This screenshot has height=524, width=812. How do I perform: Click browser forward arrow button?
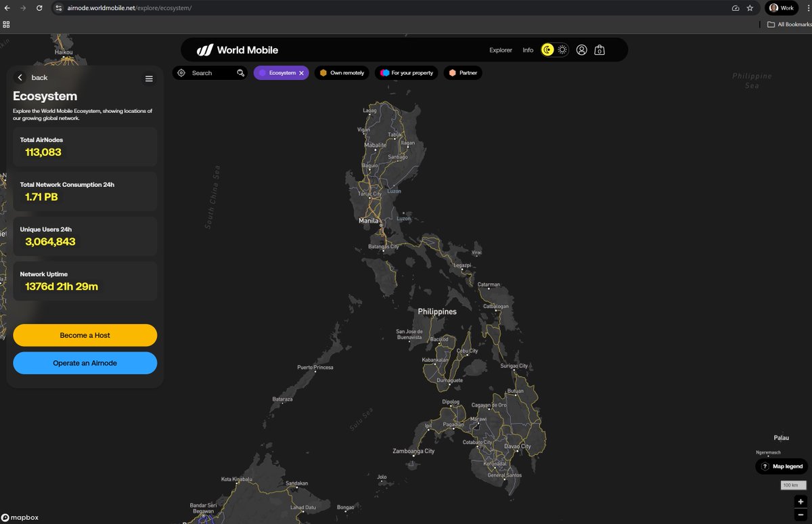[23, 8]
